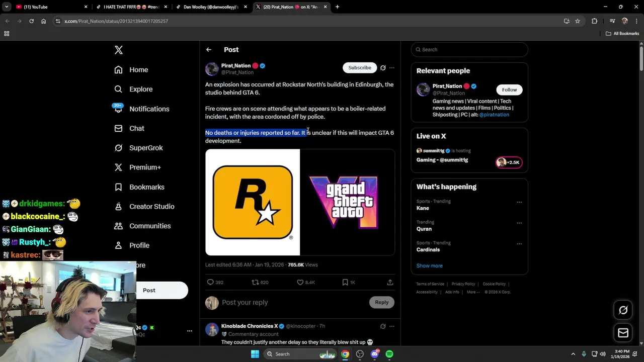This screenshot has width=644, height=362.
Task: Open Communities in the sidebar
Action: (142, 226)
